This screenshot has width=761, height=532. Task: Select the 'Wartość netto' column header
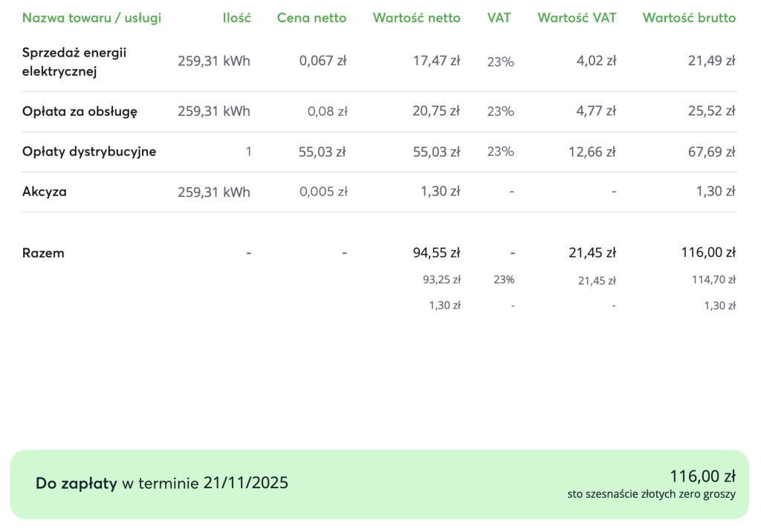click(416, 18)
